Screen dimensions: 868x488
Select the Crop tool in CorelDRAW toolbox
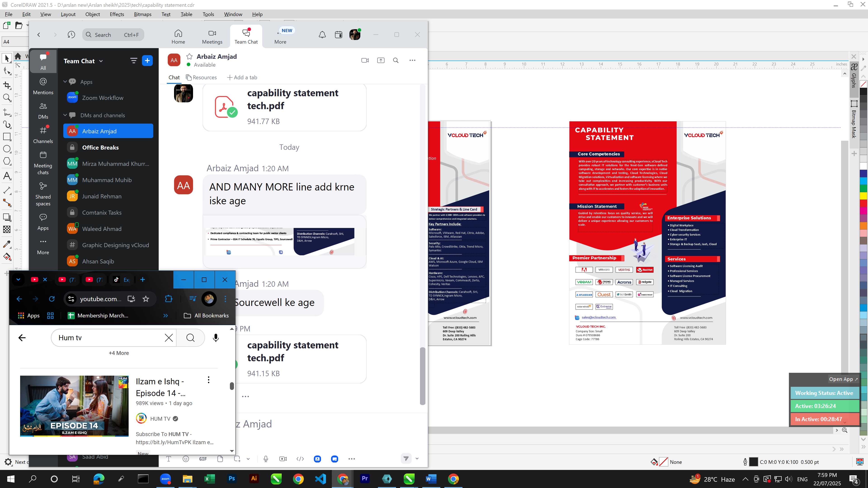pyautogui.click(x=7, y=85)
